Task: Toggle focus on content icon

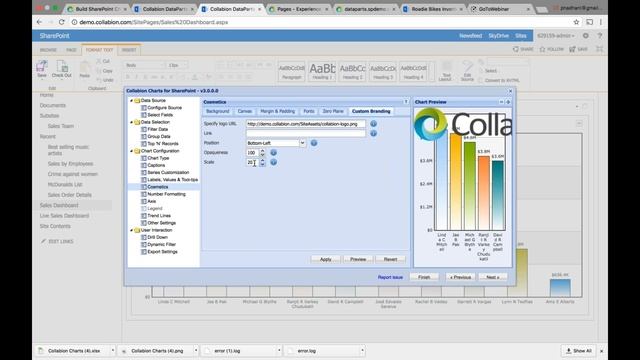Action: (599, 49)
